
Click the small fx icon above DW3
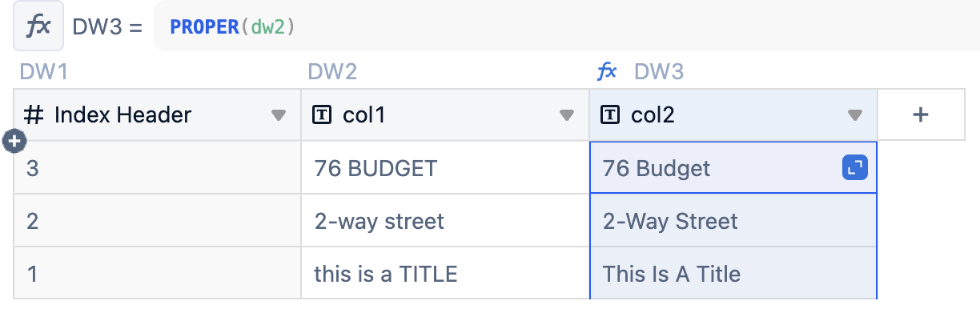(608, 72)
